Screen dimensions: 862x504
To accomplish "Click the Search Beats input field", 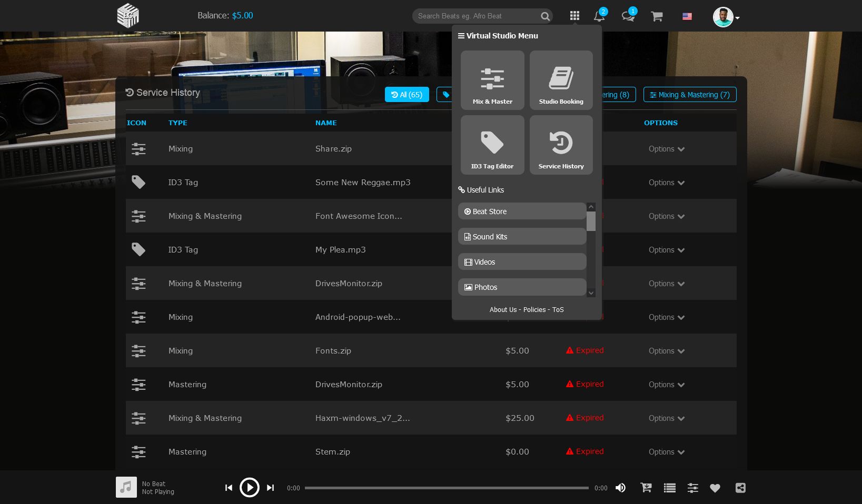I will [x=477, y=16].
